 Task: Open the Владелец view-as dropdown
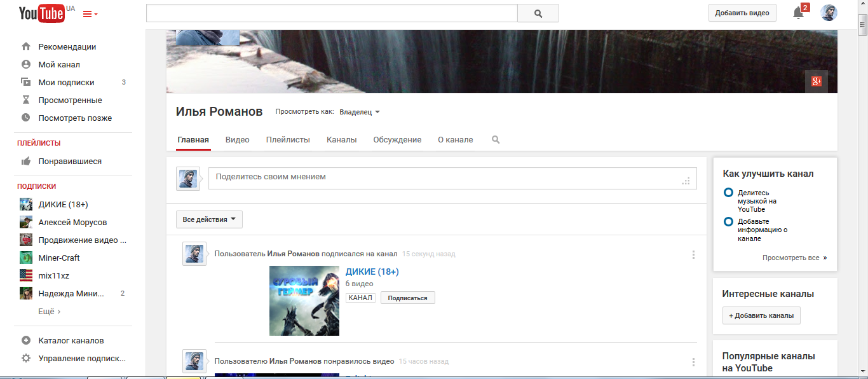pos(360,112)
